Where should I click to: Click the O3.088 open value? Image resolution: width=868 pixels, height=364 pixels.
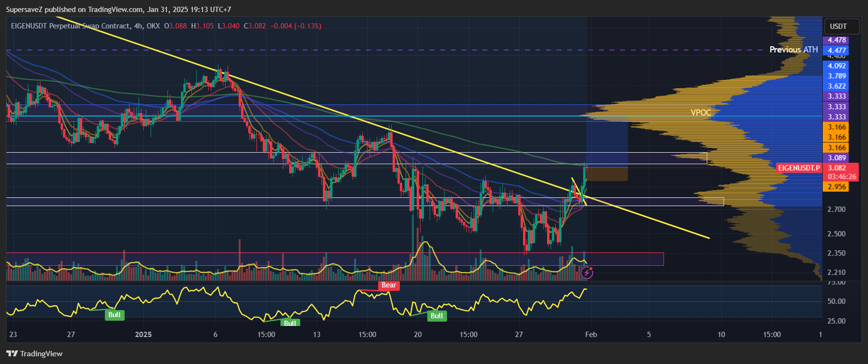176,26
